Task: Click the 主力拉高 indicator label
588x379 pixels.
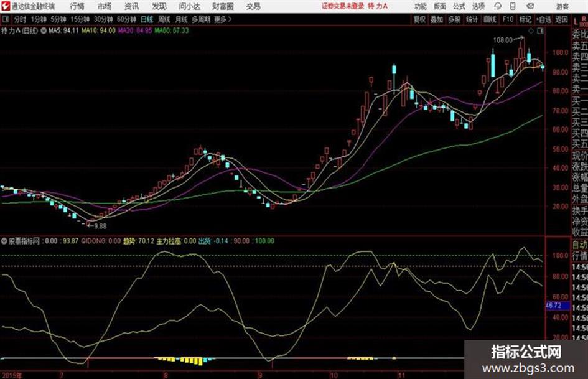Action: click(169, 241)
